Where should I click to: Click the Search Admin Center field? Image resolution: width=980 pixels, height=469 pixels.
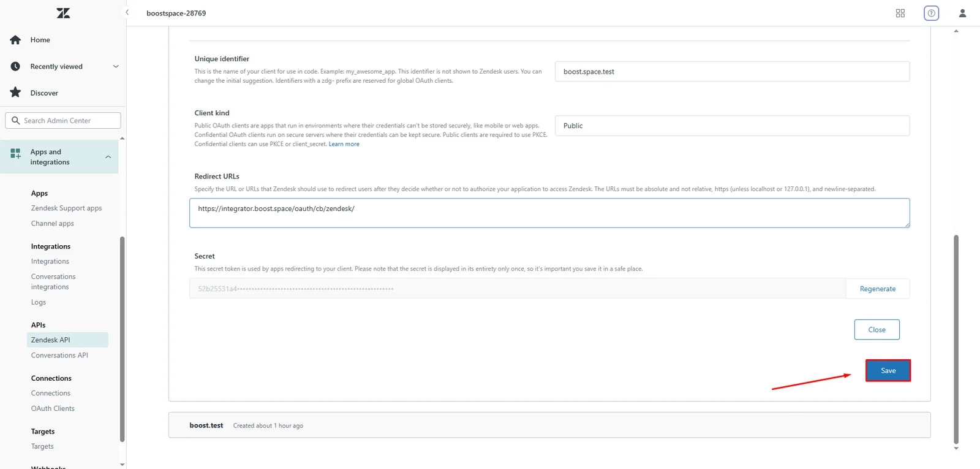click(63, 120)
